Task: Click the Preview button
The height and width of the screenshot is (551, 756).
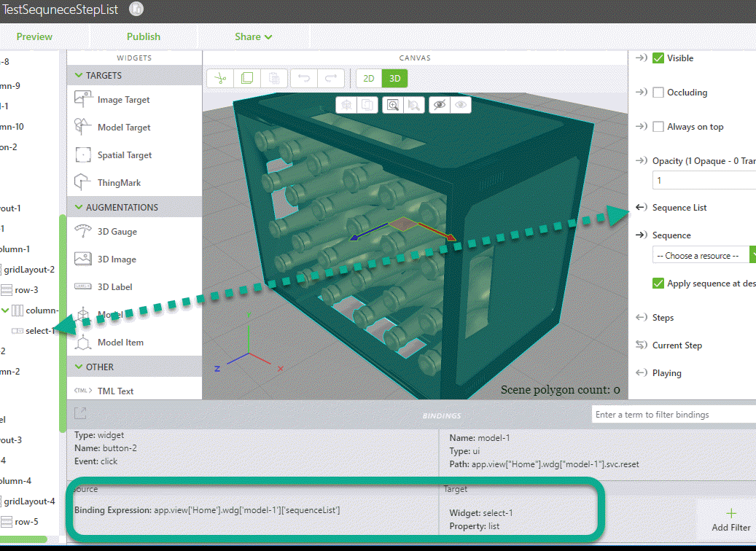Action: (34, 36)
